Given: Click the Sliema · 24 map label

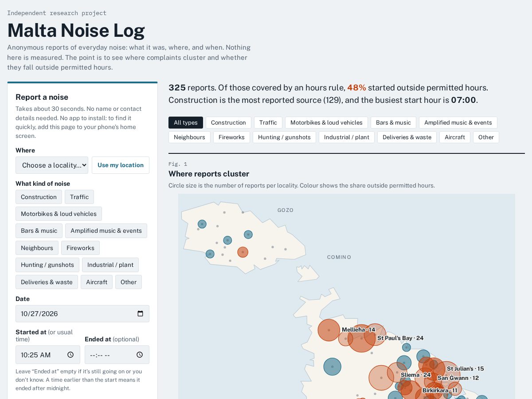Looking at the screenshot, I should coord(416,375).
